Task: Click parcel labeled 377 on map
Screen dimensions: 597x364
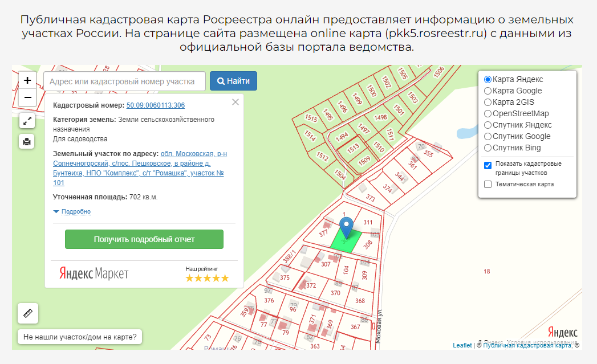Action: point(323,233)
